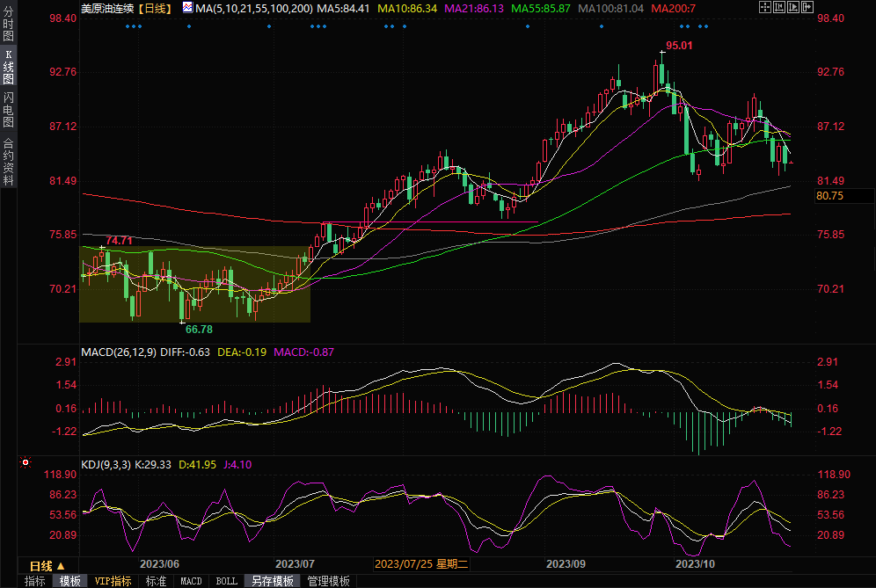This screenshot has height=588, width=876.
Task: Click the MA indicator chart icon
Action: (188, 7)
